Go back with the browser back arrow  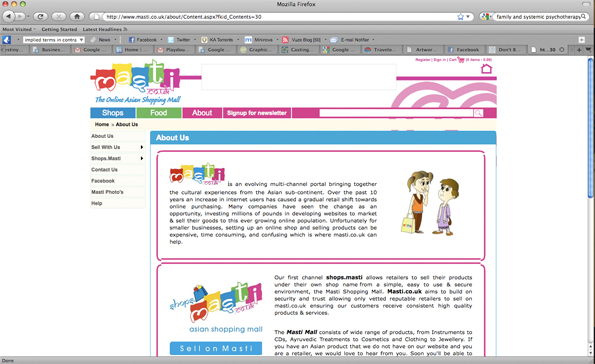pos(8,16)
